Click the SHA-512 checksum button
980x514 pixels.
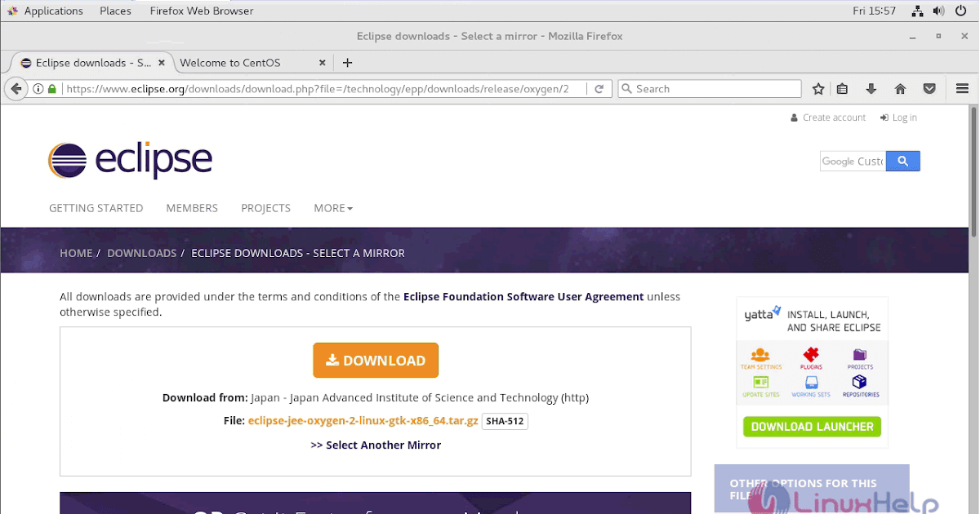pyautogui.click(x=505, y=421)
